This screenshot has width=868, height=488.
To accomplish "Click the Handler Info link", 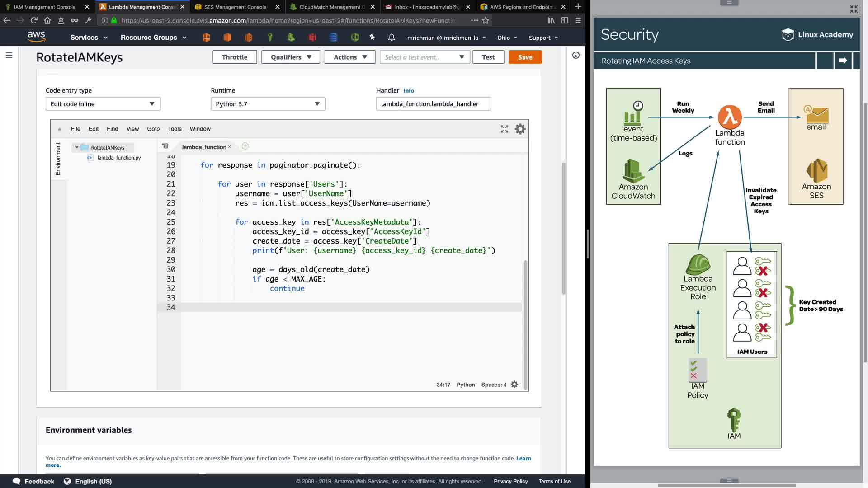I will click(408, 91).
